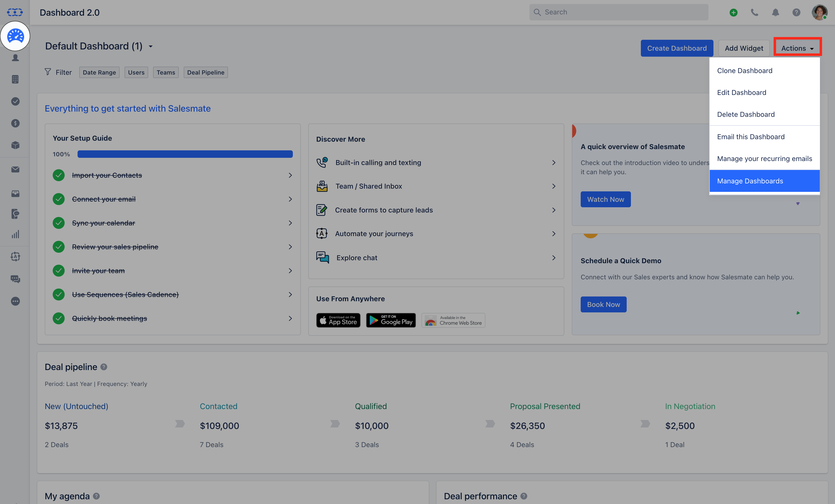This screenshot has width=835, height=504.
Task: Click the green plus quick-add icon
Action: pos(733,12)
